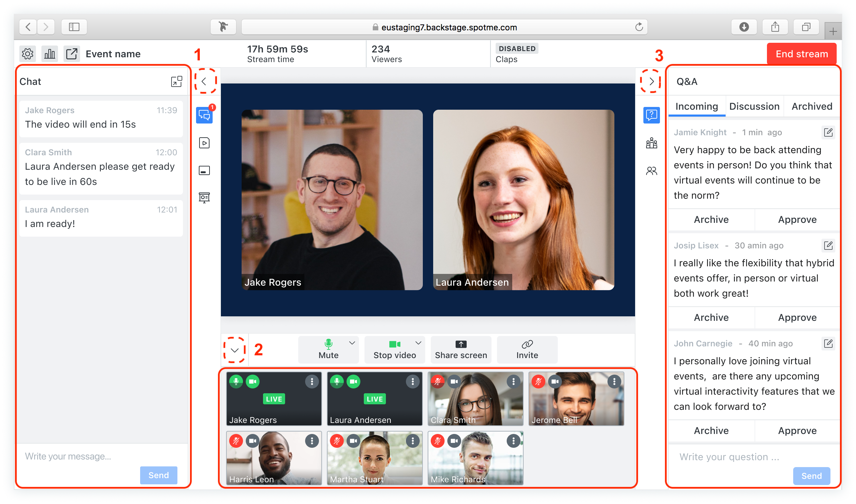856x504 pixels.
Task: Click End stream button
Action: (x=802, y=54)
